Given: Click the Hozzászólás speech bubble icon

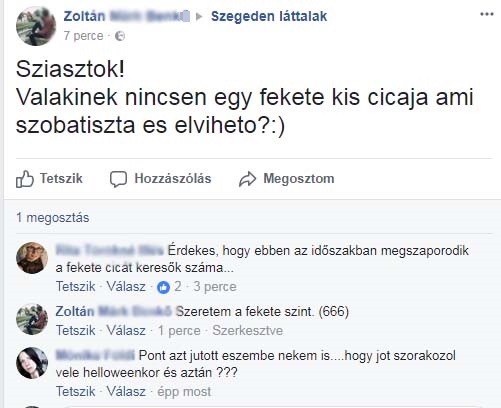Looking at the screenshot, I should pyautogui.click(x=118, y=179).
